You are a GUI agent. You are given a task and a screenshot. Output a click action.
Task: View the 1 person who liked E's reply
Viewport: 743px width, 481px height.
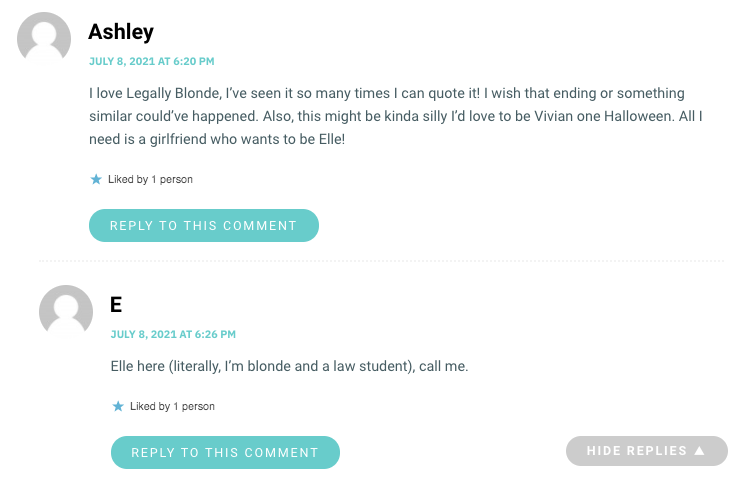click(x=194, y=406)
